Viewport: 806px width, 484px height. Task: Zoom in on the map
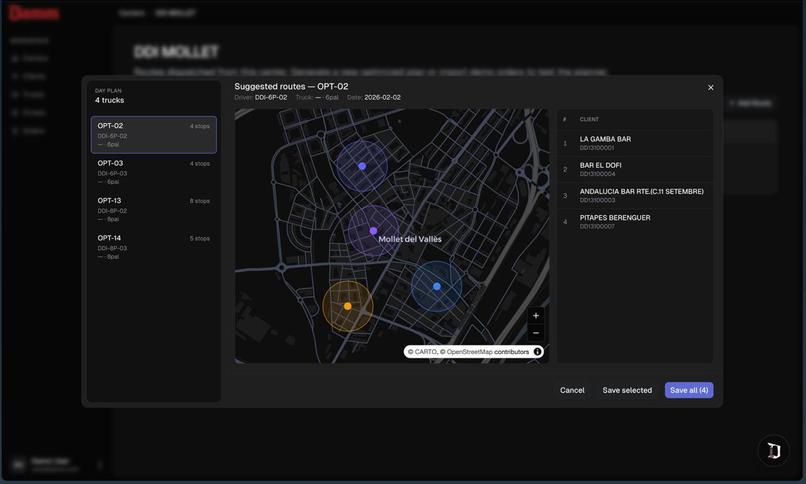[536, 315]
